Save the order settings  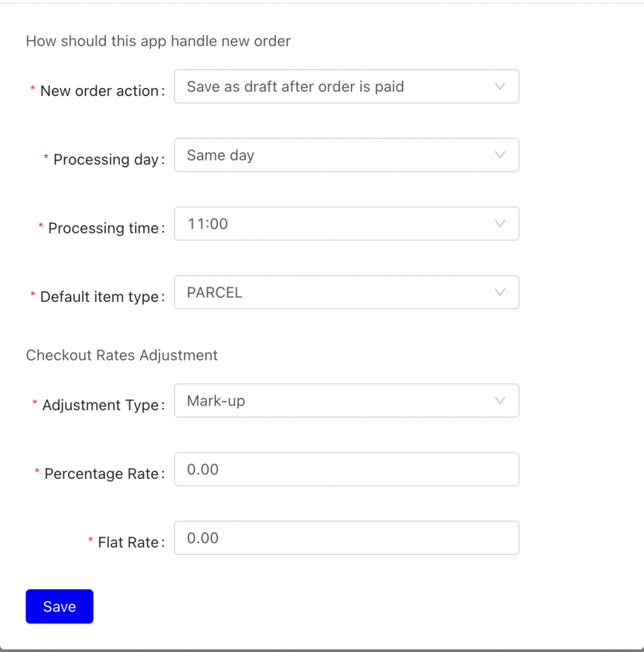[x=59, y=606]
